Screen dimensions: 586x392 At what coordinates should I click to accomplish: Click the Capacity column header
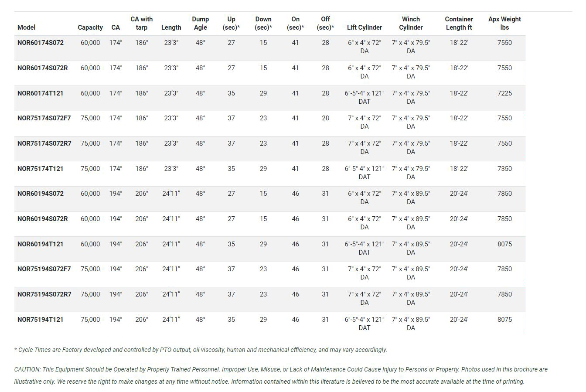point(90,27)
